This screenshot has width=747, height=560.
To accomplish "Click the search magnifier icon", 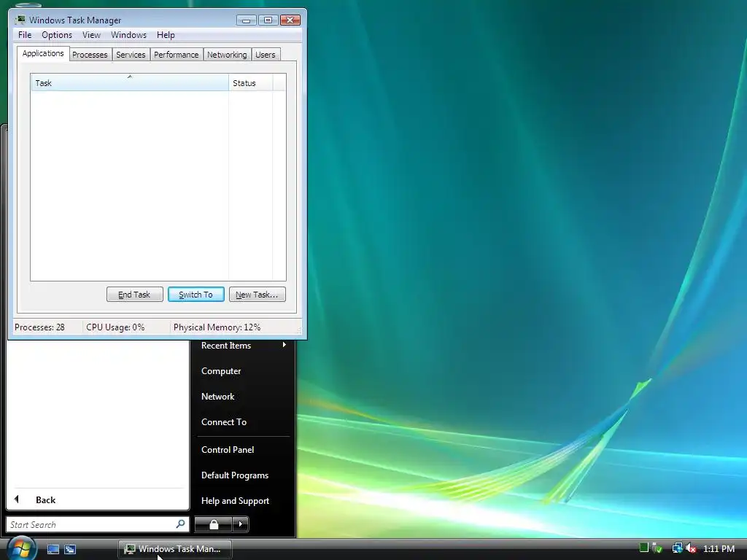I will (181, 524).
